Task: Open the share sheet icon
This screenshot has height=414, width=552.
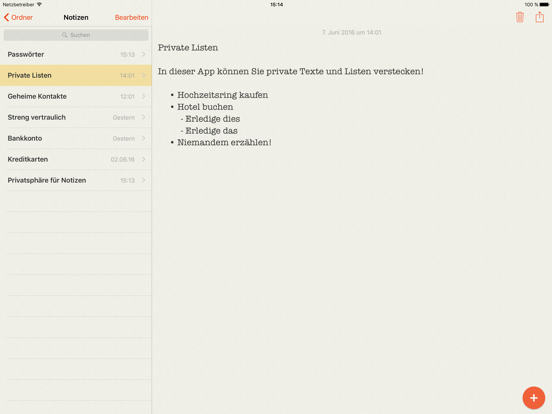Action: click(x=539, y=17)
